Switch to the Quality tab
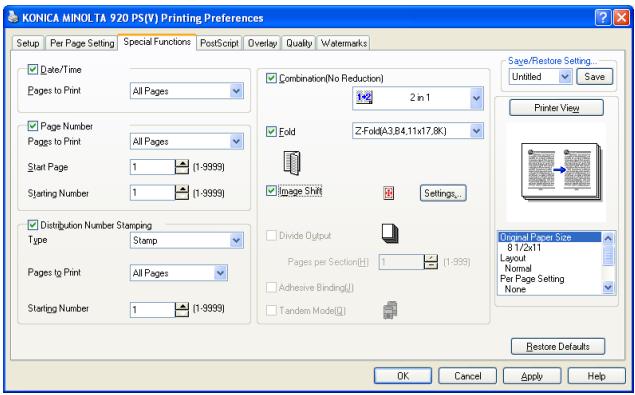The width and height of the screenshot is (635, 395). (x=299, y=43)
